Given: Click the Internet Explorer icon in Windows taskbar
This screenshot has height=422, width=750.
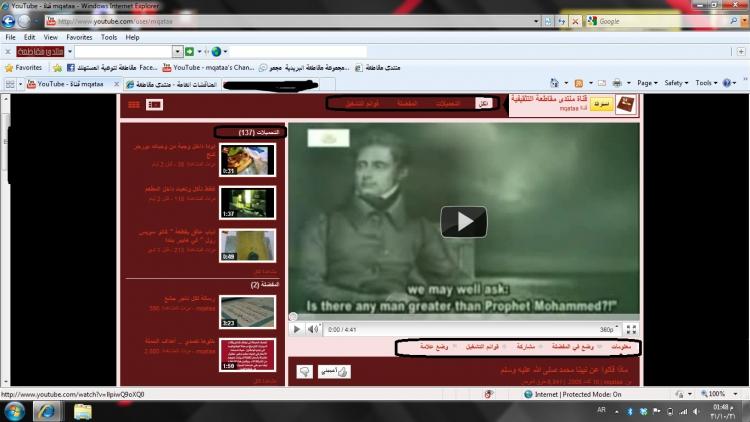Looking at the screenshot, I should pos(47,410).
